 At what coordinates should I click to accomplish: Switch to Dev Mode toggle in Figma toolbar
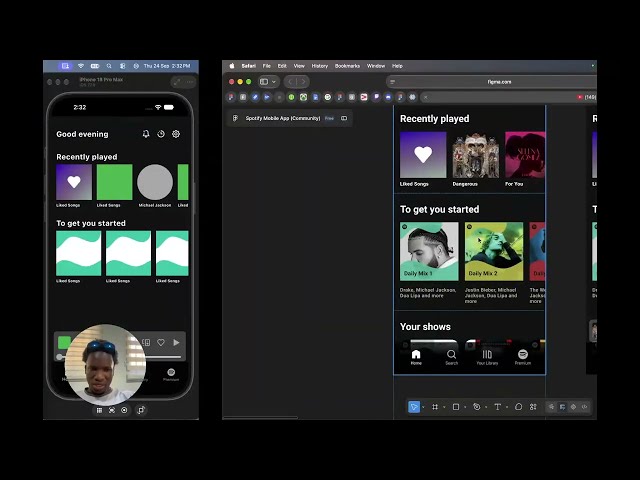[584, 407]
